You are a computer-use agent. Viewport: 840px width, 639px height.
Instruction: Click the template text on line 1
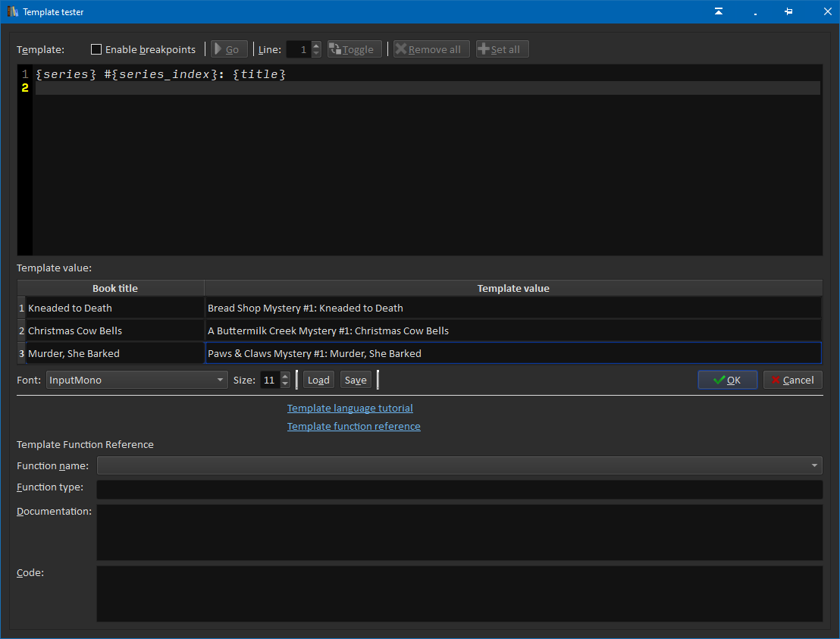[161, 74]
